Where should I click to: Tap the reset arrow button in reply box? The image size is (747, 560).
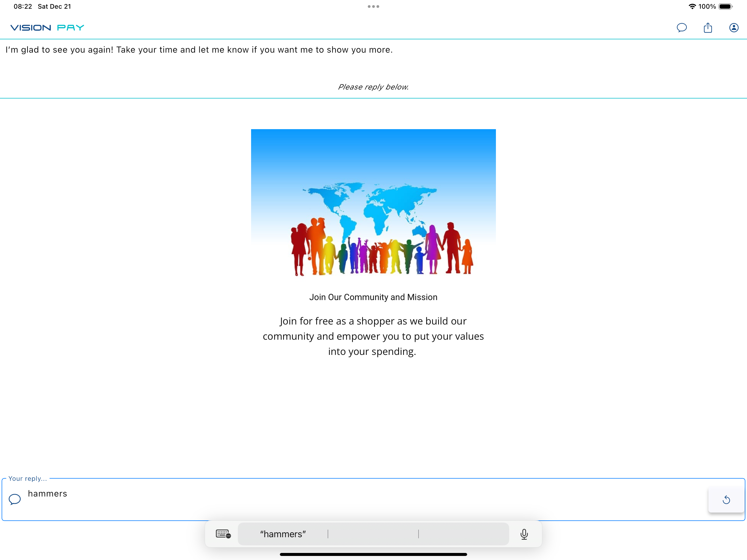click(x=726, y=499)
